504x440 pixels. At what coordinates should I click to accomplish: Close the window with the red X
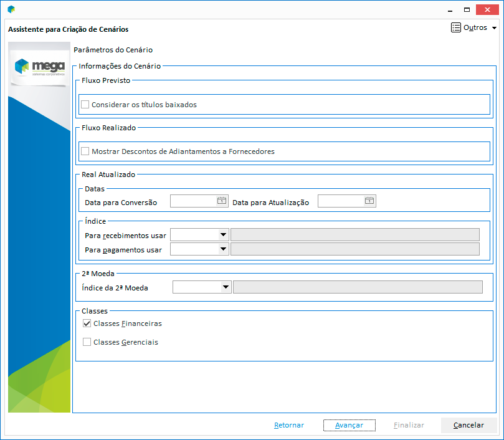[x=487, y=9]
